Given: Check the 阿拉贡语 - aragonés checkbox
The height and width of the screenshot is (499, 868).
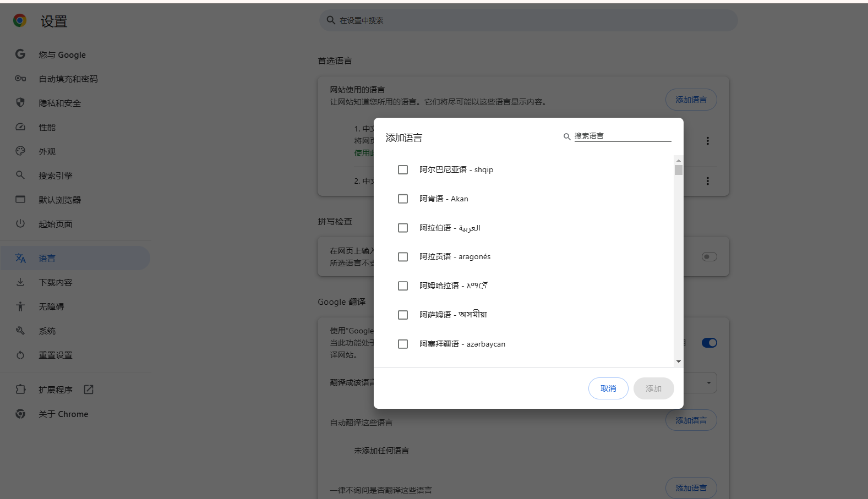Looking at the screenshot, I should point(403,257).
